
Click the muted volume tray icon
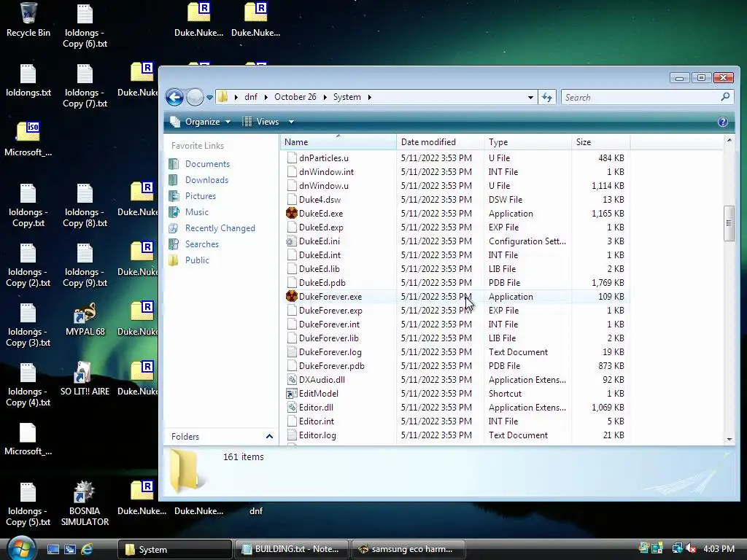coord(692,548)
